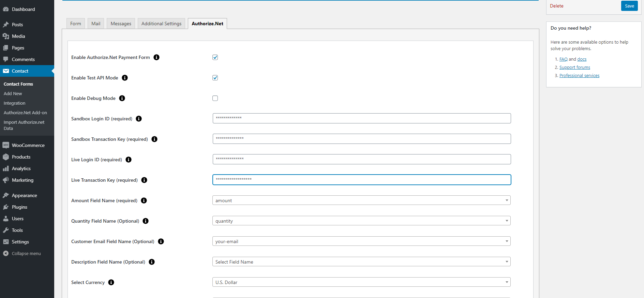
Task: Open Add New under Contact
Action: pos(13,93)
